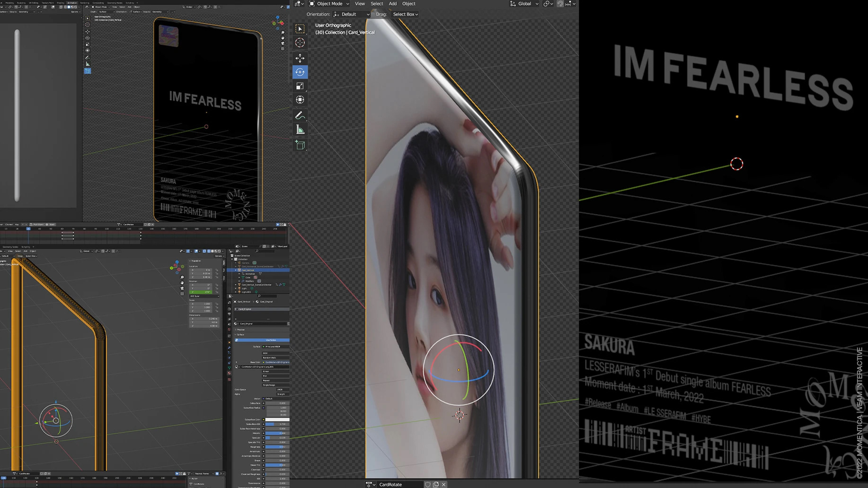This screenshot has width=868, height=488.
Task: Select the highlighted Add Cube tool in top-left viewport
Action: pyautogui.click(x=88, y=71)
